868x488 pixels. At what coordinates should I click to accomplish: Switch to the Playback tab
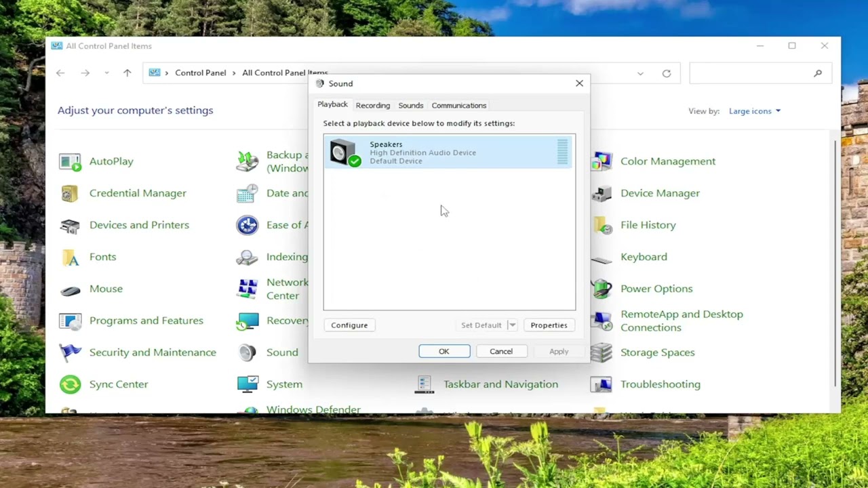pos(332,104)
